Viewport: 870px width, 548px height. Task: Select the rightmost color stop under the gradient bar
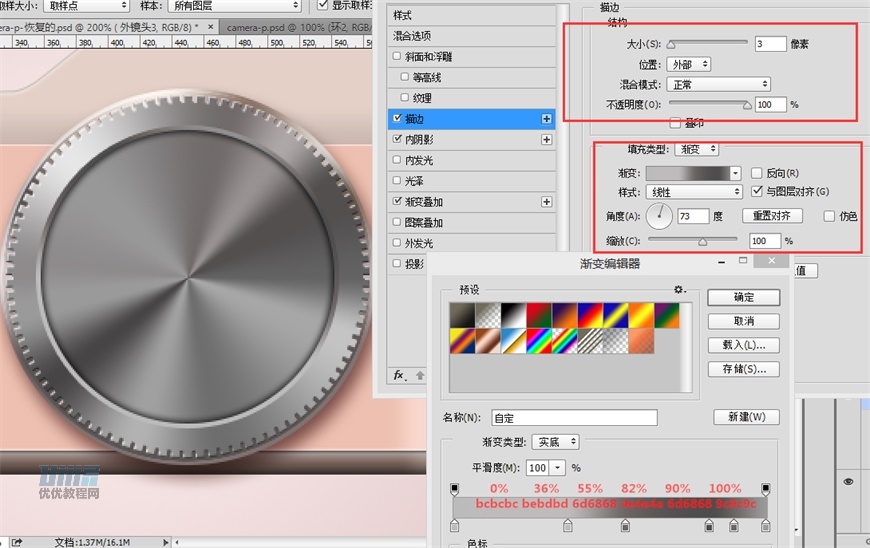pyautogui.click(x=766, y=525)
